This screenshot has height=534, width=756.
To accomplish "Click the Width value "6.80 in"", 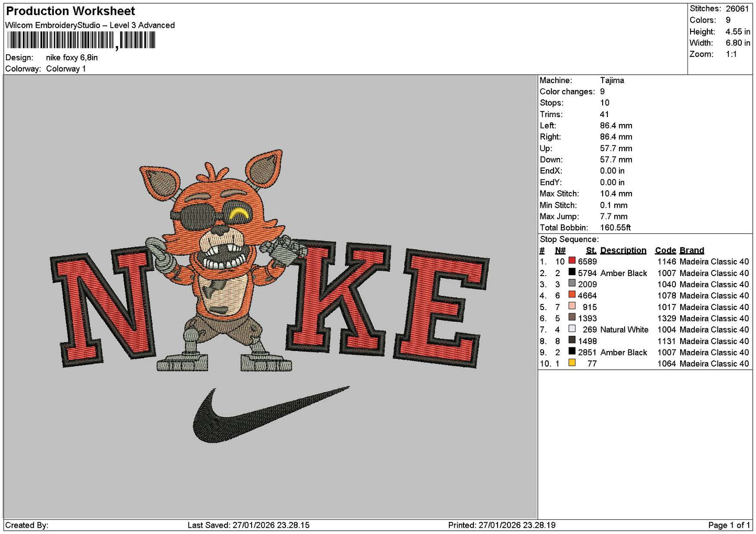I will 738,43.
